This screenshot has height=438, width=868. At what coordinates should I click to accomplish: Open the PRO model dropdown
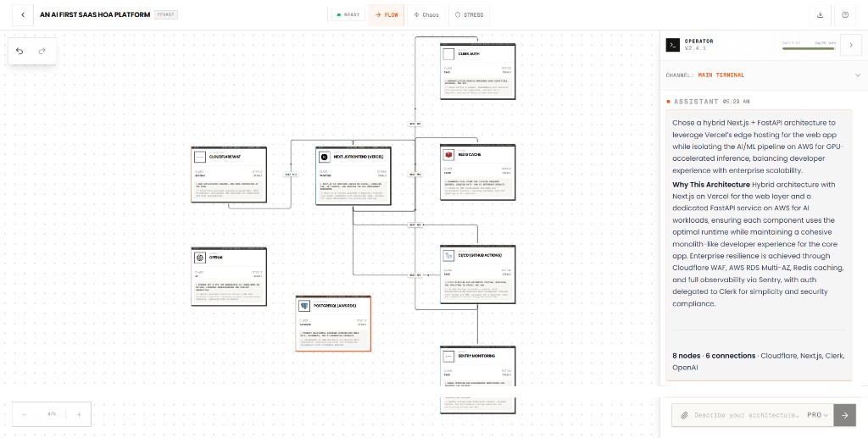818,415
